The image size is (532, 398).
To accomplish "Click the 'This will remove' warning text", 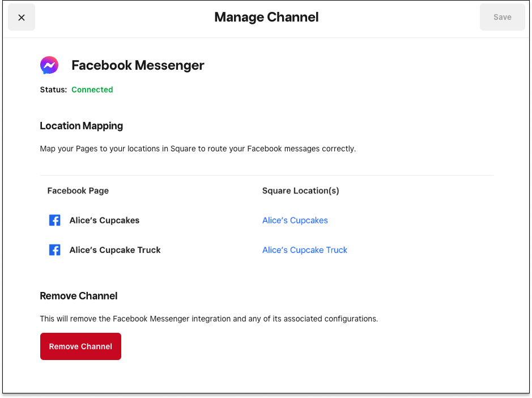I will tap(209, 319).
